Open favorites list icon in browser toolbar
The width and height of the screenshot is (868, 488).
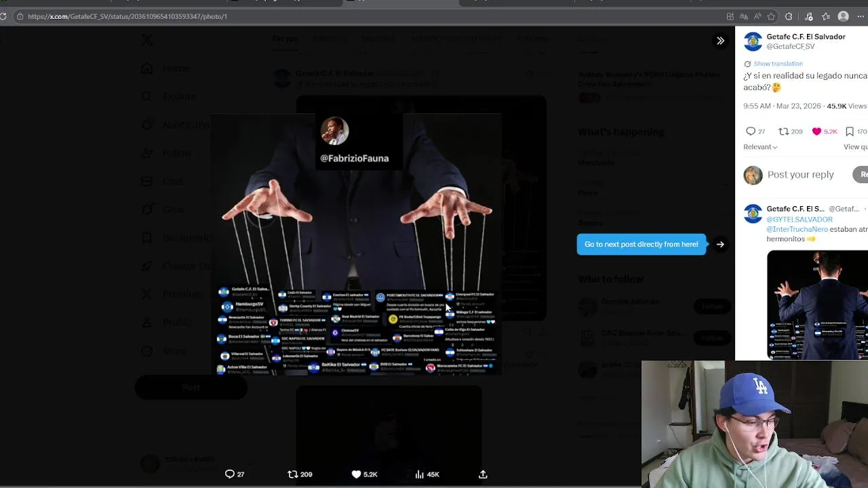click(x=826, y=16)
